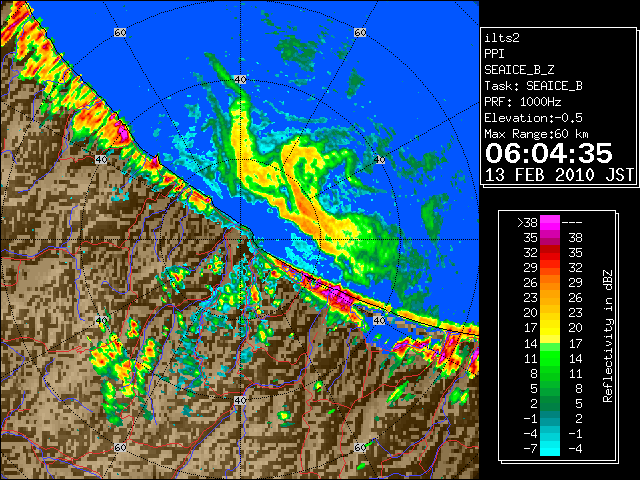Click the 'Reflectivity in dBZ' axis title

point(607,336)
